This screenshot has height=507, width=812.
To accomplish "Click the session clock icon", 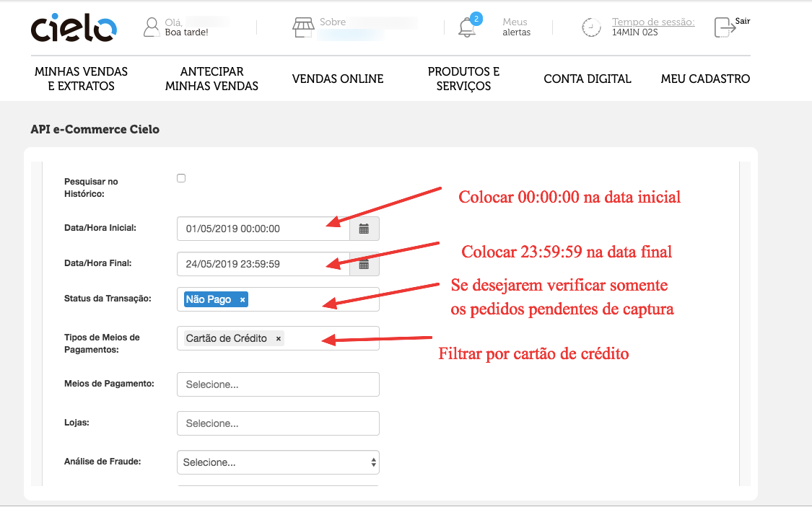I will (x=591, y=27).
